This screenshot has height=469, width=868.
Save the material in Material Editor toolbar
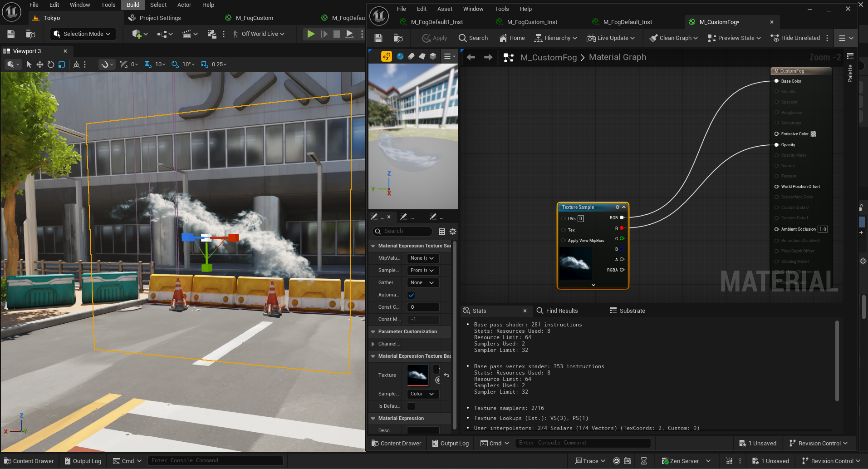coord(378,38)
